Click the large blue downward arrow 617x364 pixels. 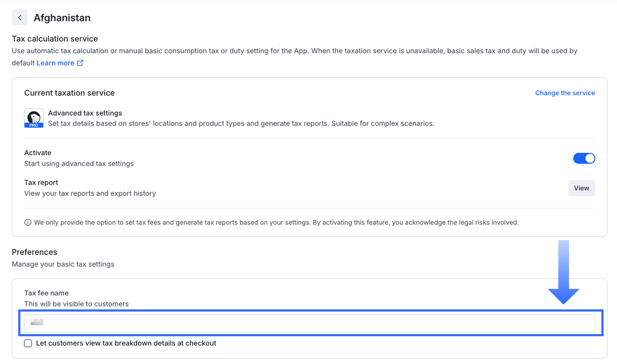click(x=563, y=273)
